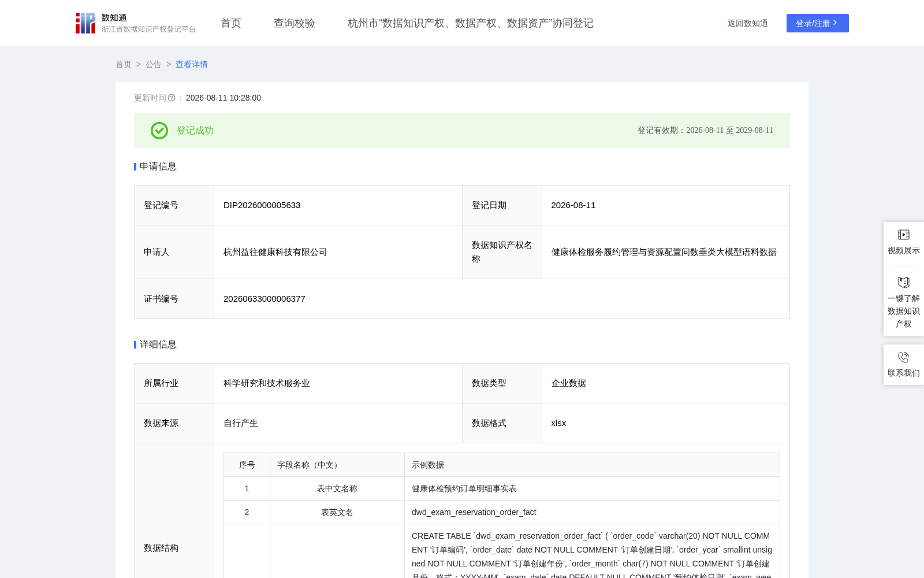This screenshot has width=924, height=578.
Task: Click 查看详情 in the breadcrumb
Action: [192, 64]
